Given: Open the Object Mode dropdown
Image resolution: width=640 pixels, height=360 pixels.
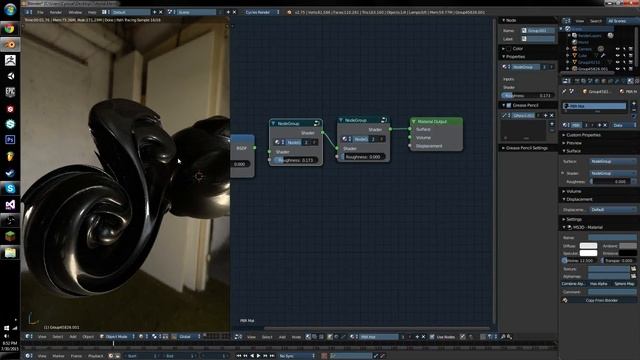Looking at the screenshot, I should point(117,337).
